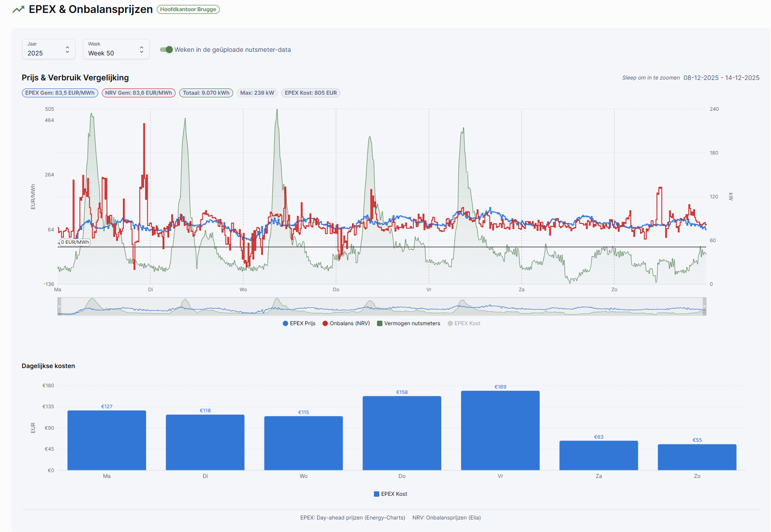The width and height of the screenshot is (771, 532).
Task: Click the EPEX Kost: 805 EUR chip
Action: point(311,93)
